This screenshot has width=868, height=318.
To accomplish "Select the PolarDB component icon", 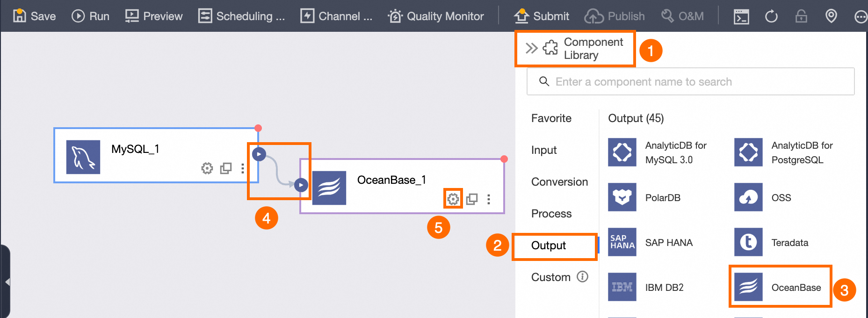I will pos(622,197).
